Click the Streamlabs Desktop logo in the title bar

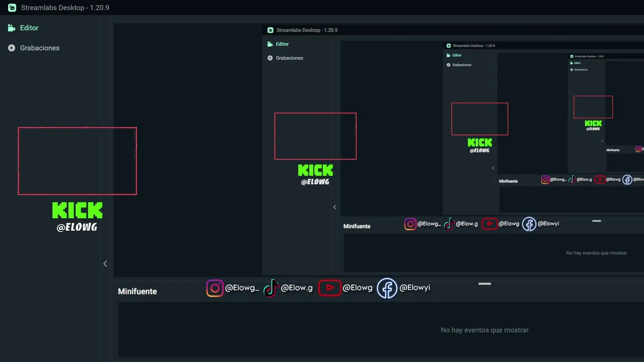[x=12, y=8]
